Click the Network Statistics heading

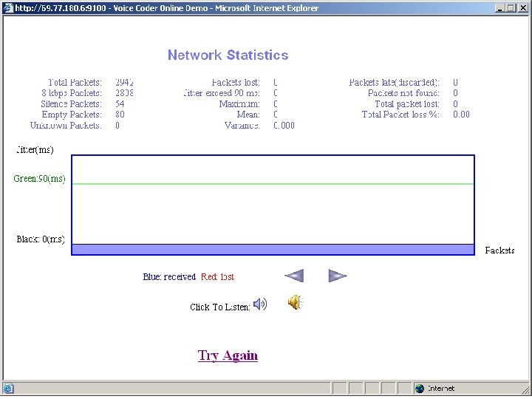click(228, 55)
